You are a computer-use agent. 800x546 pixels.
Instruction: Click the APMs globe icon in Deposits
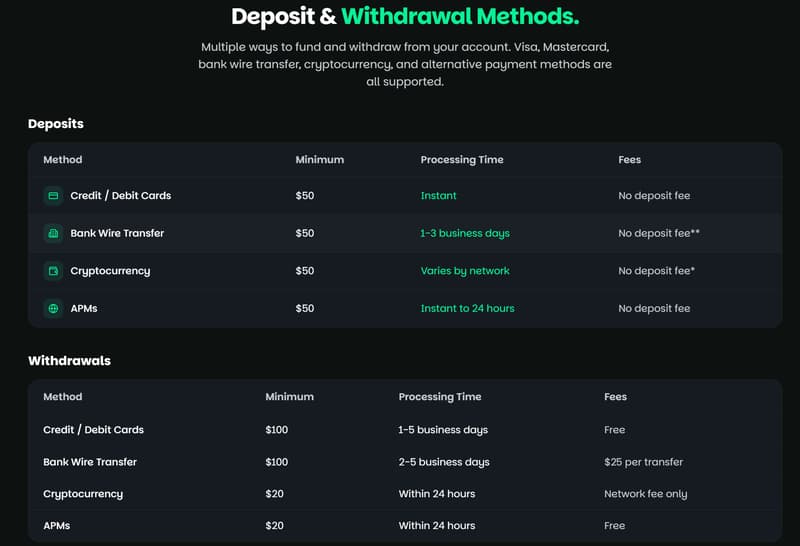[53, 308]
